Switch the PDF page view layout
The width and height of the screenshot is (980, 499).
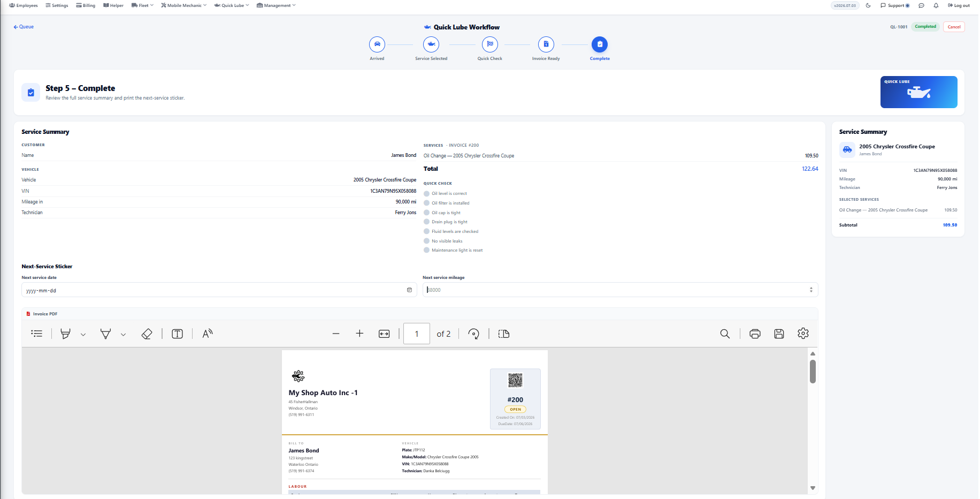[503, 334]
